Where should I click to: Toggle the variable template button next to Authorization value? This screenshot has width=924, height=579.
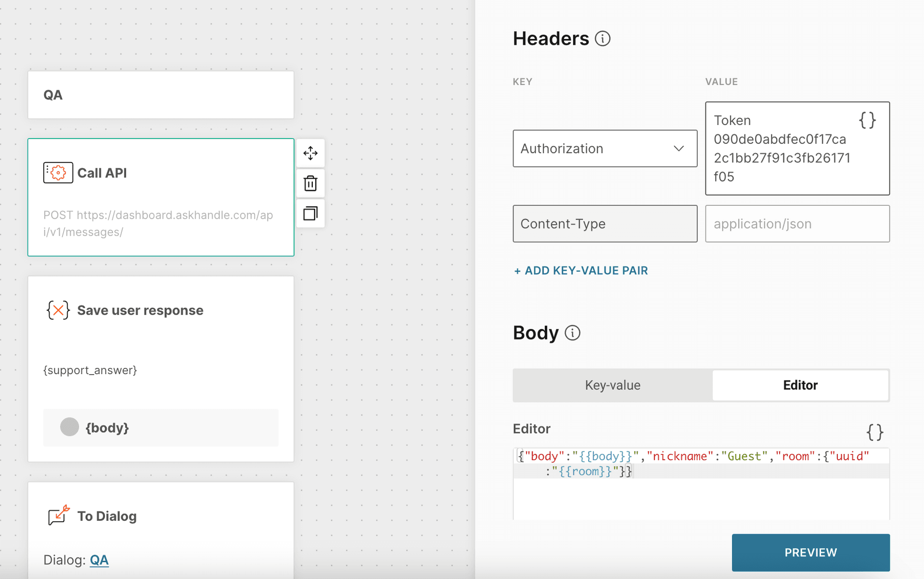click(868, 119)
